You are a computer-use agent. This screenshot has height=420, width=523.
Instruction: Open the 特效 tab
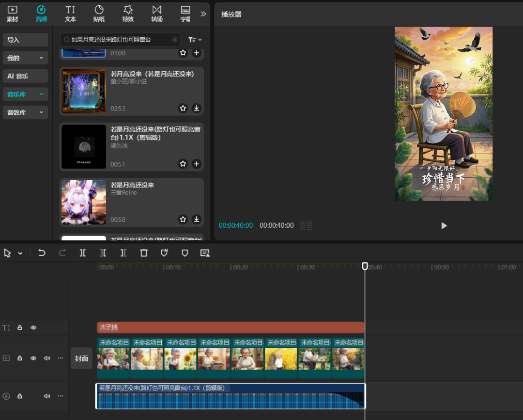128,14
